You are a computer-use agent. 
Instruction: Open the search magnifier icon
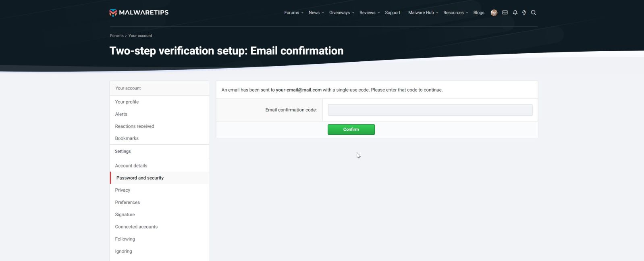(534, 13)
